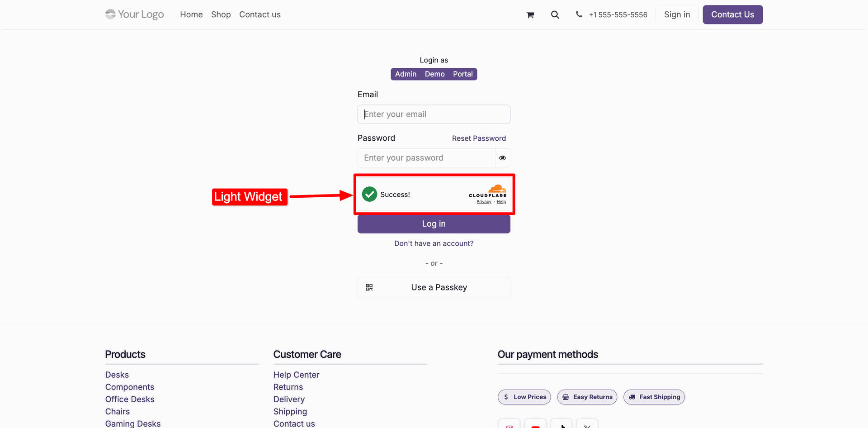Open Cloudflare Privacy link

[484, 202]
